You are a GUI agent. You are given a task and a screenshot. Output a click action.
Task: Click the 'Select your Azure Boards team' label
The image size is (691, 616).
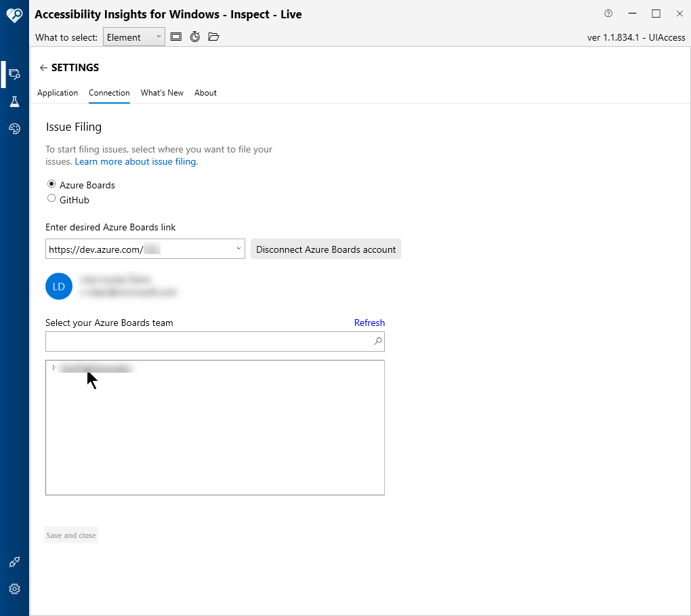click(109, 323)
